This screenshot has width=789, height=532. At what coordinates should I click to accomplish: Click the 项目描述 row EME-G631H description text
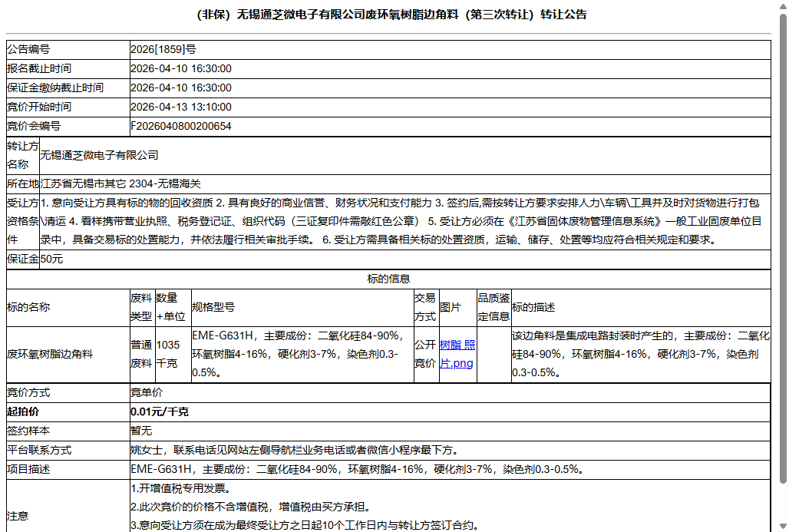[x=358, y=469]
